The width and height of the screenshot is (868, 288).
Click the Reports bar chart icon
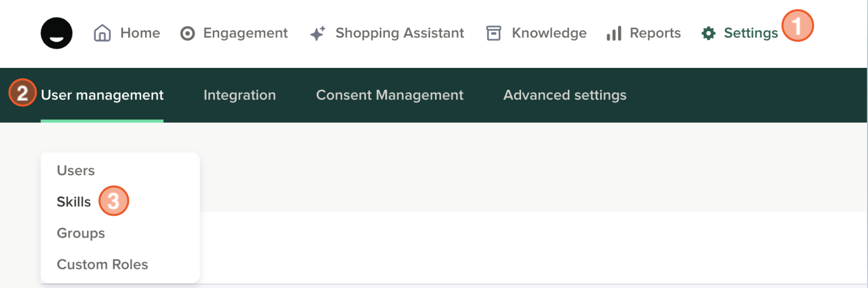point(614,33)
